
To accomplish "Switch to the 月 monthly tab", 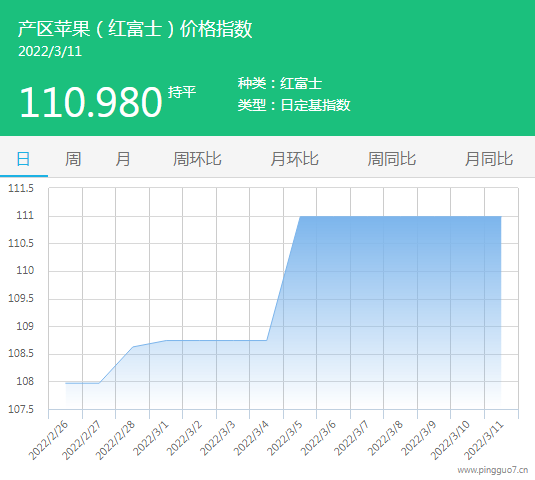I will [123, 159].
